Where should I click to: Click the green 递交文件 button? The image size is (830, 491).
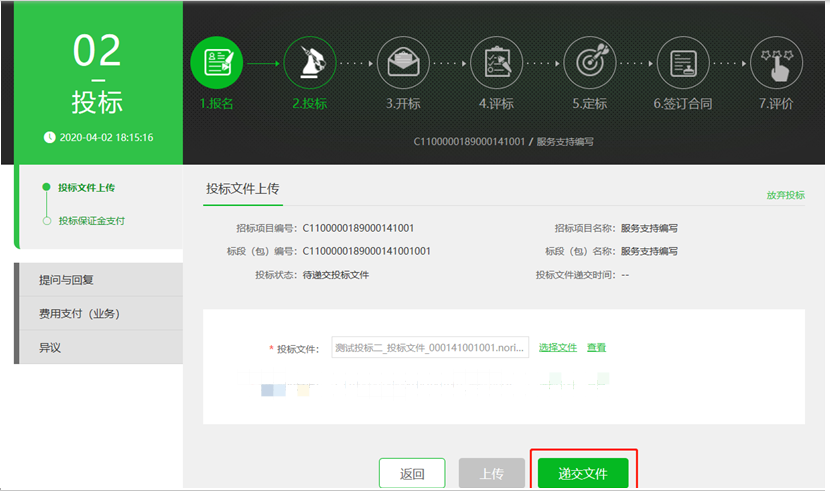tap(583, 474)
